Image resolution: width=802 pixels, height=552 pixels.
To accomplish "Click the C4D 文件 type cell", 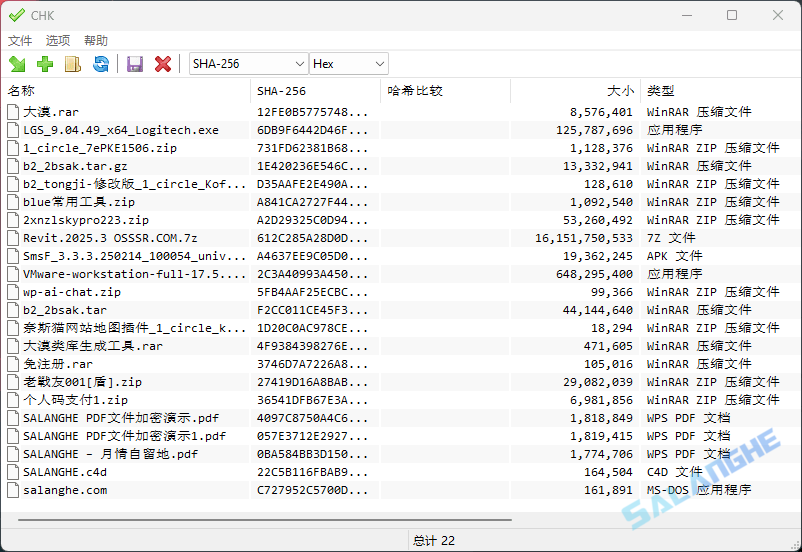I will coord(674,472).
